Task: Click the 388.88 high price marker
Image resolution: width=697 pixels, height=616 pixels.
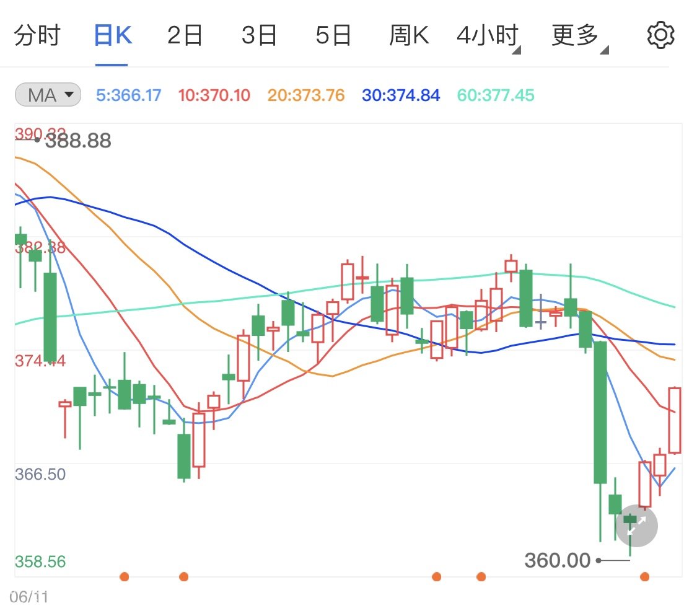Action: pyautogui.click(x=78, y=141)
